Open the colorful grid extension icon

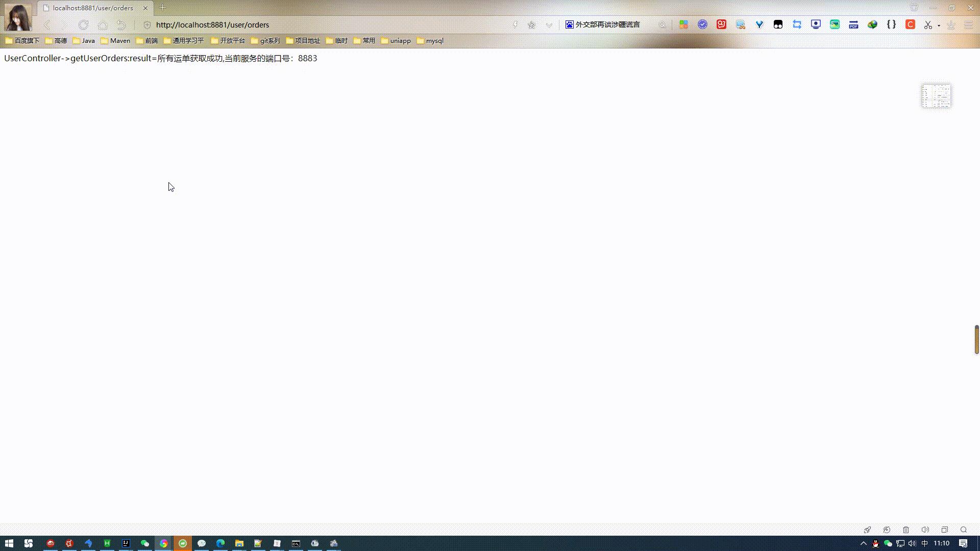pyautogui.click(x=683, y=24)
